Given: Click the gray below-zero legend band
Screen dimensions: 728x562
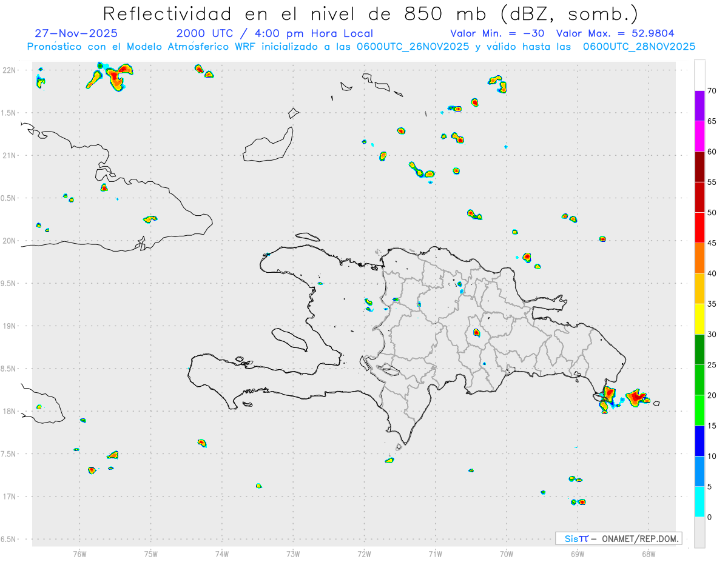Looking at the screenshot, I should pos(699,532).
